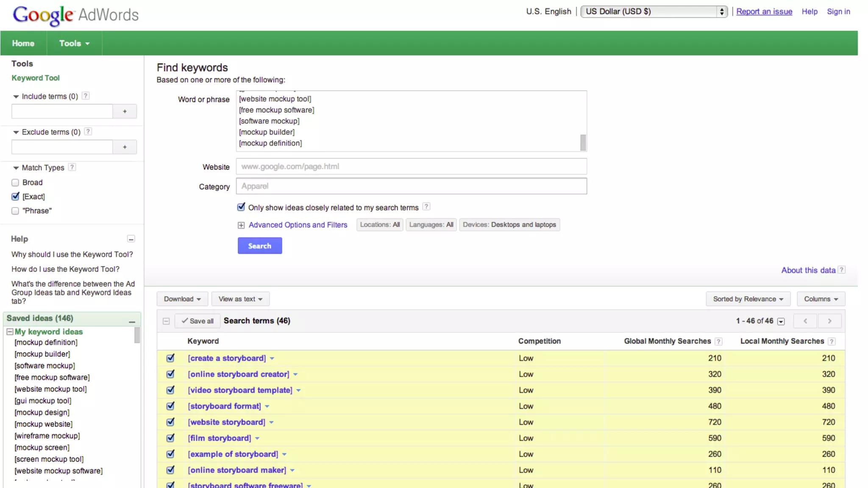The image size is (868, 488).
Task: Uncheck the [create a storyboard] keyword row
Action: pos(170,358)
